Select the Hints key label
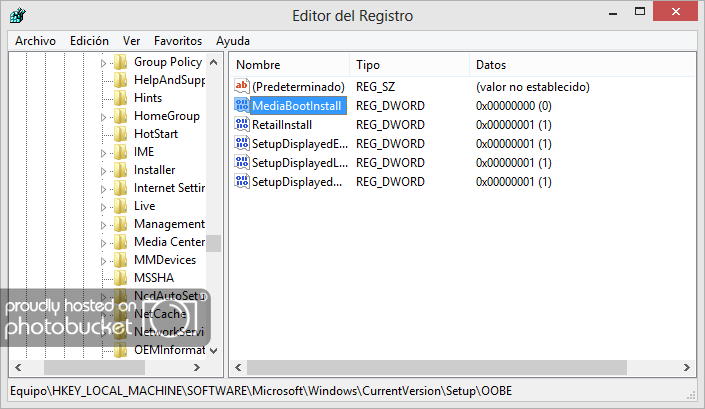 click(x=148, y=98)
